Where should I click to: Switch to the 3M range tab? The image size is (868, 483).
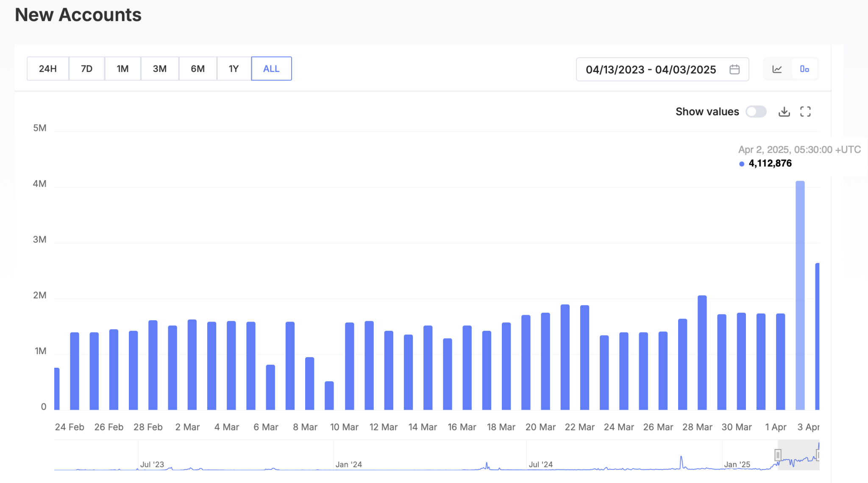point(159,69)
